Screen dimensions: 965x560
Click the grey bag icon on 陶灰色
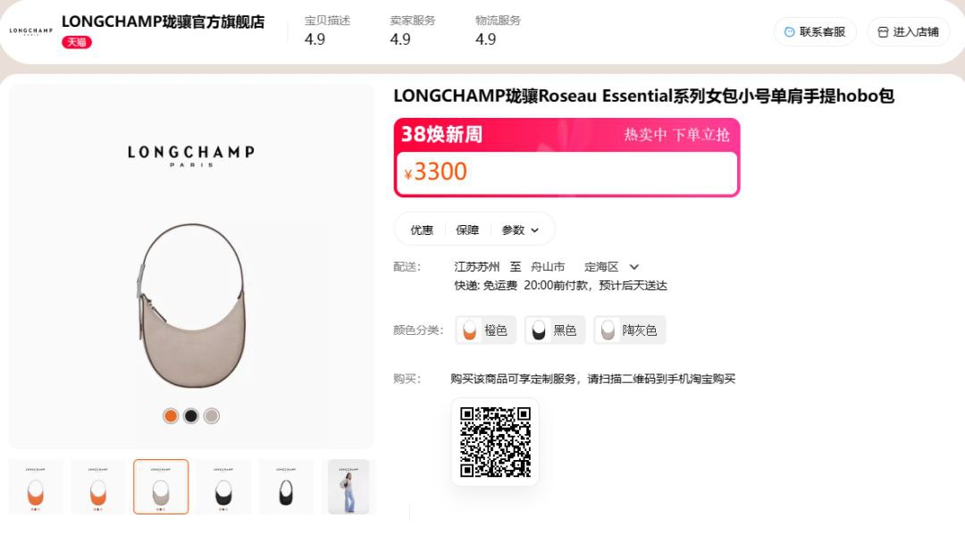tap(608, 330)
